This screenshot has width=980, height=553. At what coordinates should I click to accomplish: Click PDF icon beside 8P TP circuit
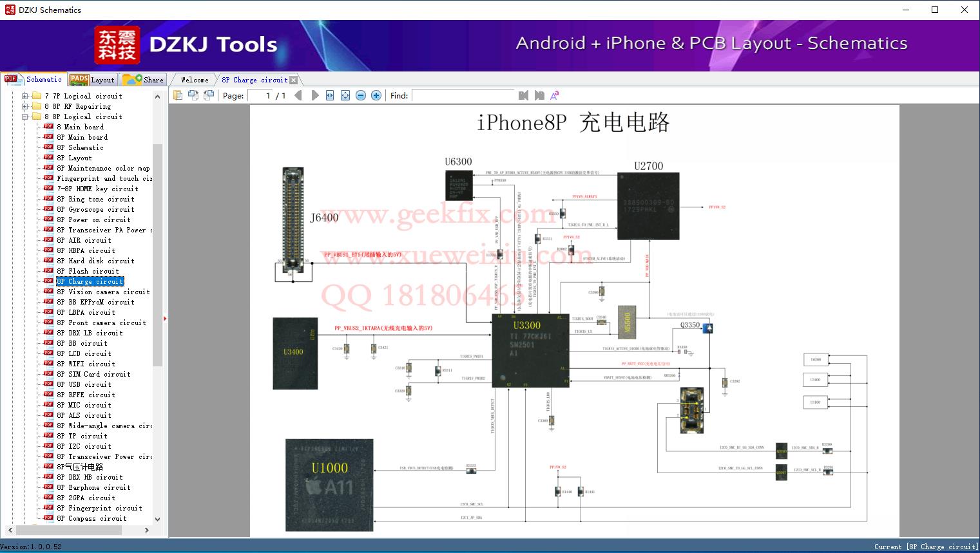point(48,435)
